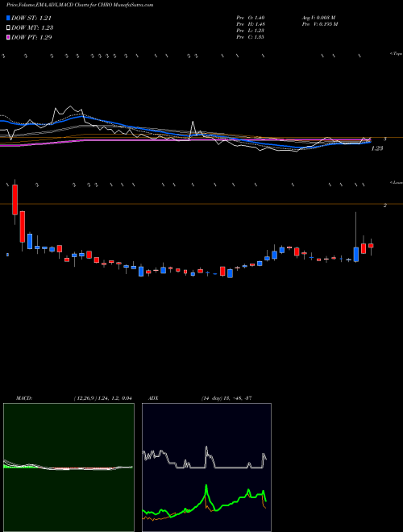Click the 'MACD:' panel label
Screen dimensions: 403x532
[x=24, y=398]
